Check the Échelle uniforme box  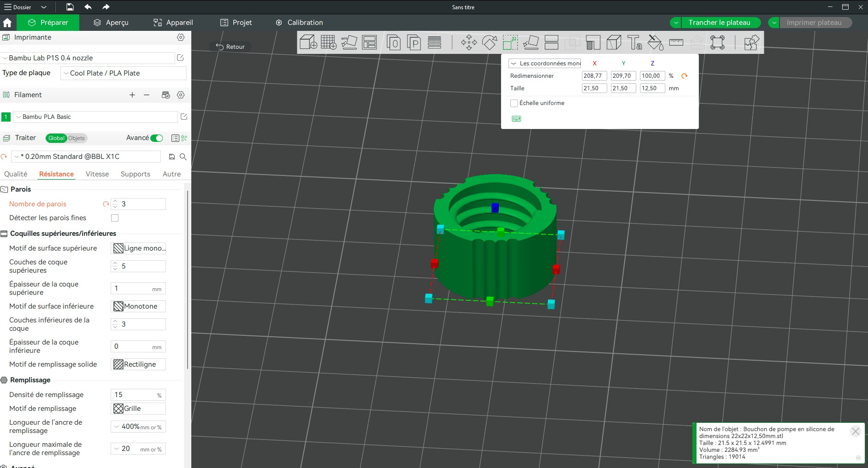point(514,103)
